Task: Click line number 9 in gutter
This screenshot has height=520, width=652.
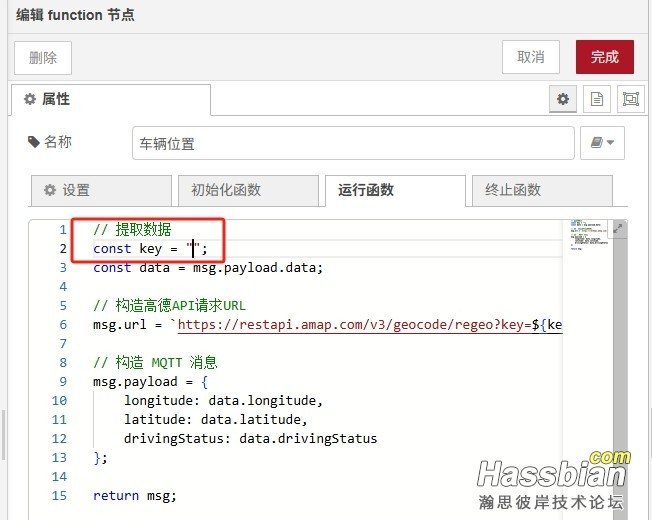Action: click(x=63, y=382)
